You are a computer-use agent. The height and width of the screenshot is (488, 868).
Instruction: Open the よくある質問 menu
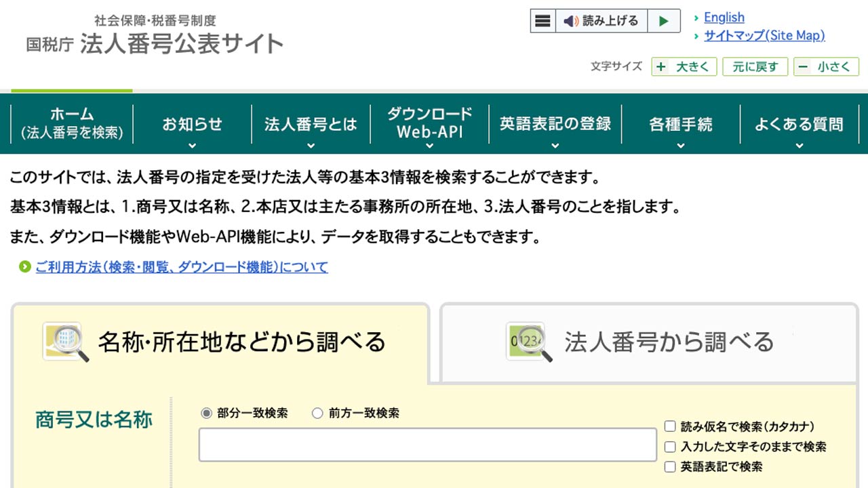799,124
